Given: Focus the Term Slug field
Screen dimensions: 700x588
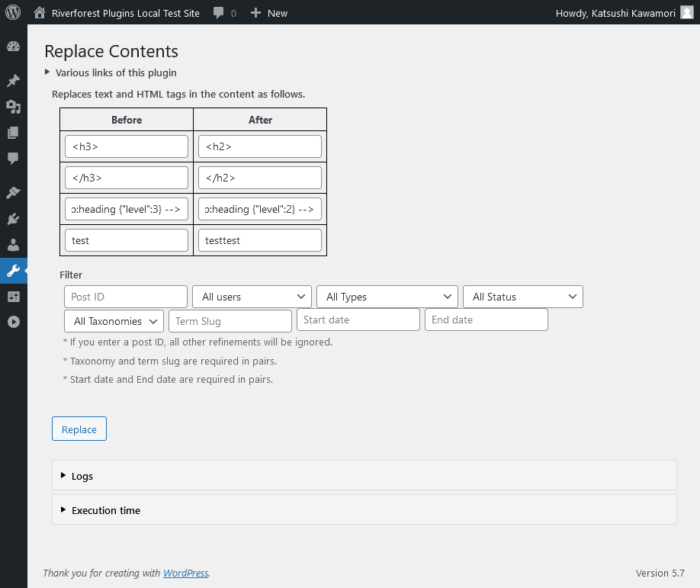Looking at the screenshot, I should 230,321.
